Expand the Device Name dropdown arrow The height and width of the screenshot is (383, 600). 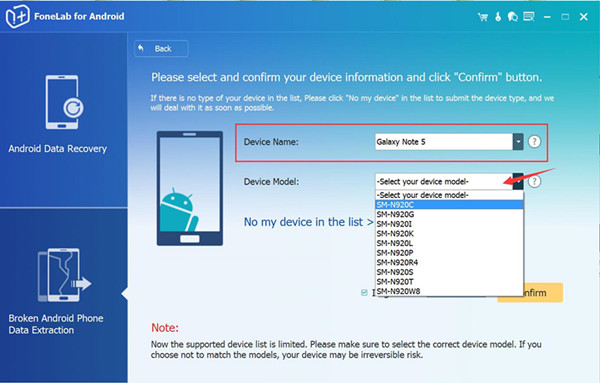point(518,142)
